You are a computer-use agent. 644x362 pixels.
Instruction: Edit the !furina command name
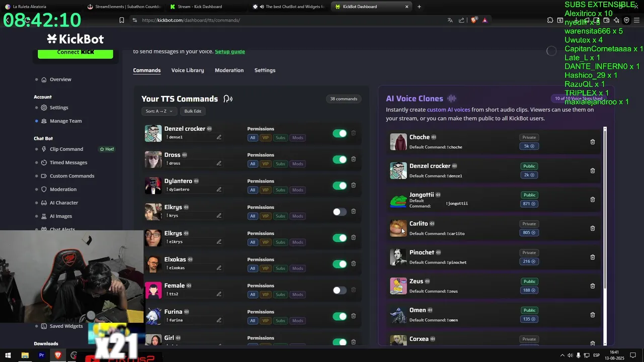[x=219, y=320]
